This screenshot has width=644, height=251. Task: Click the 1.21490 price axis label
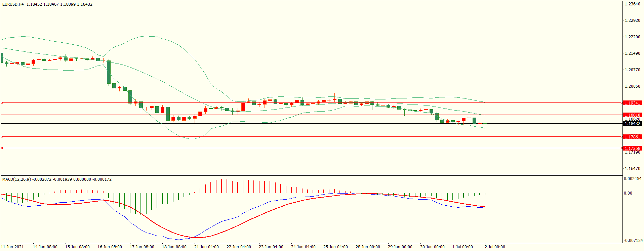tap(632, 53)
